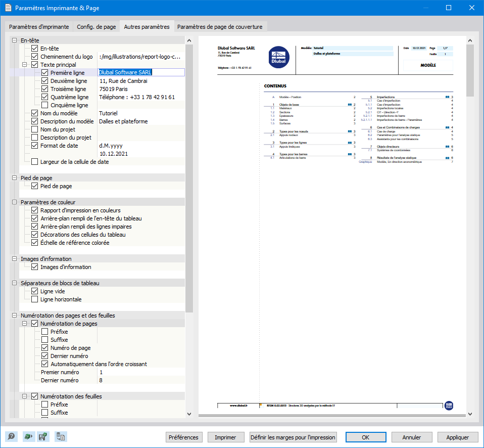Collapse the En-tête section

[14, 40]
